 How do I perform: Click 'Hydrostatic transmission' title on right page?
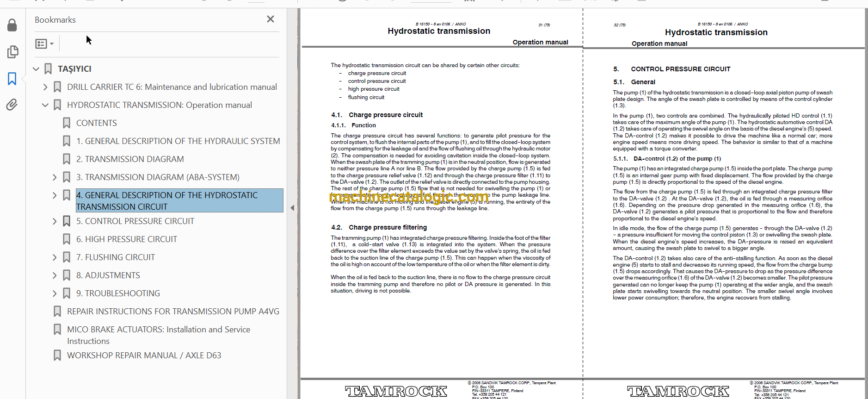[x=716, y=32]
